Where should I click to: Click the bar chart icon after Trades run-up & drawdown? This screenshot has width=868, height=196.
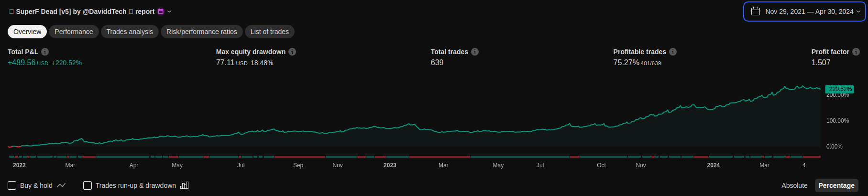[185, 185]
